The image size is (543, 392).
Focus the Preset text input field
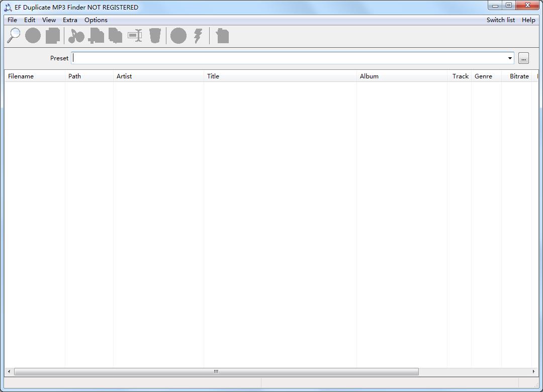coord(289,58)
